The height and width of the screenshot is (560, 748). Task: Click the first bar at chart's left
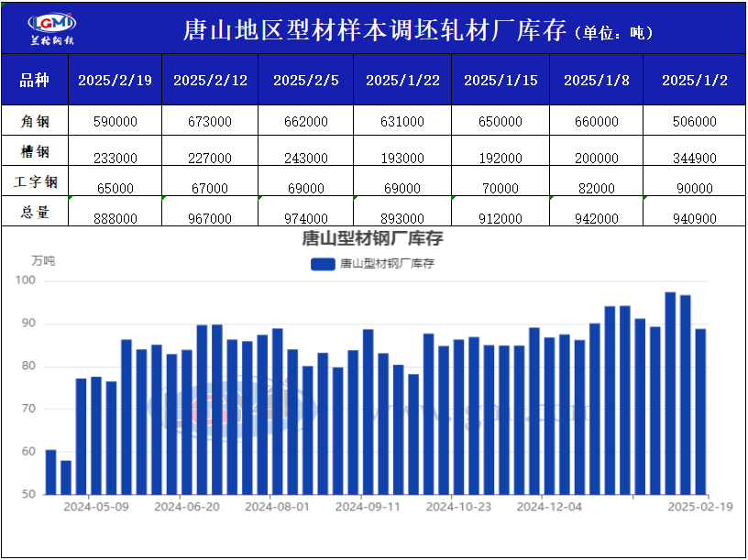pos(51,472)
